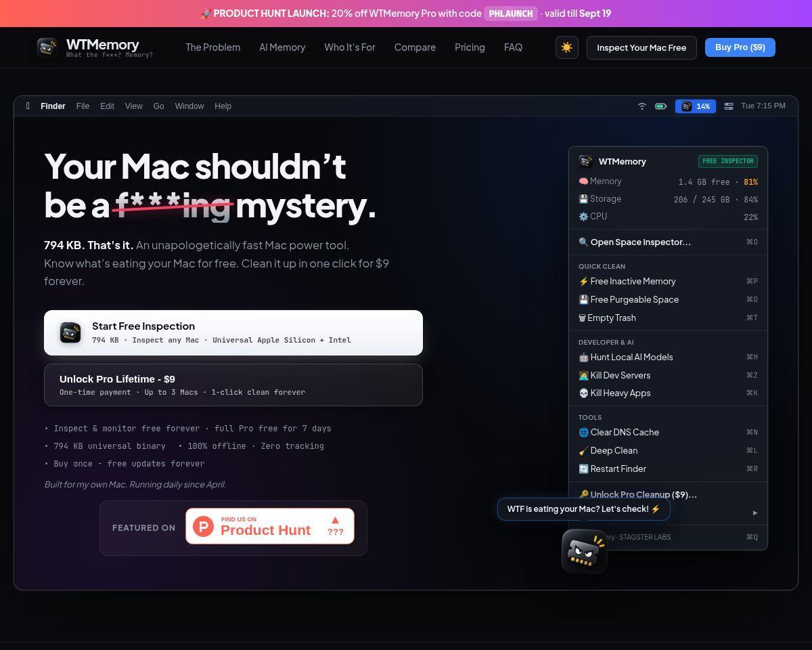Click the FREE INSPECTOR badge
Viewport: 812px width, 650px height.
[728, 161]
